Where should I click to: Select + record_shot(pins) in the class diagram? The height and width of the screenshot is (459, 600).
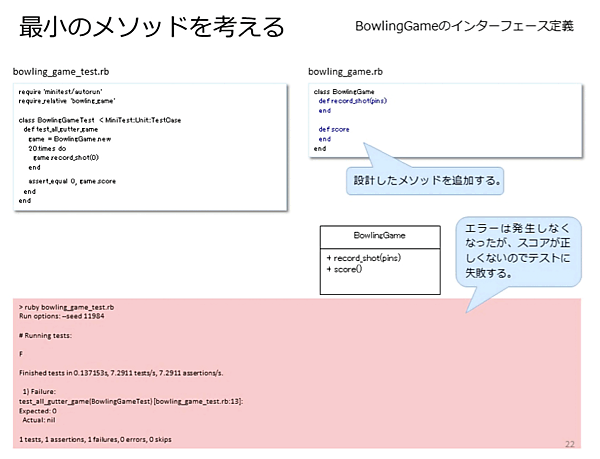tap(364, 258)
